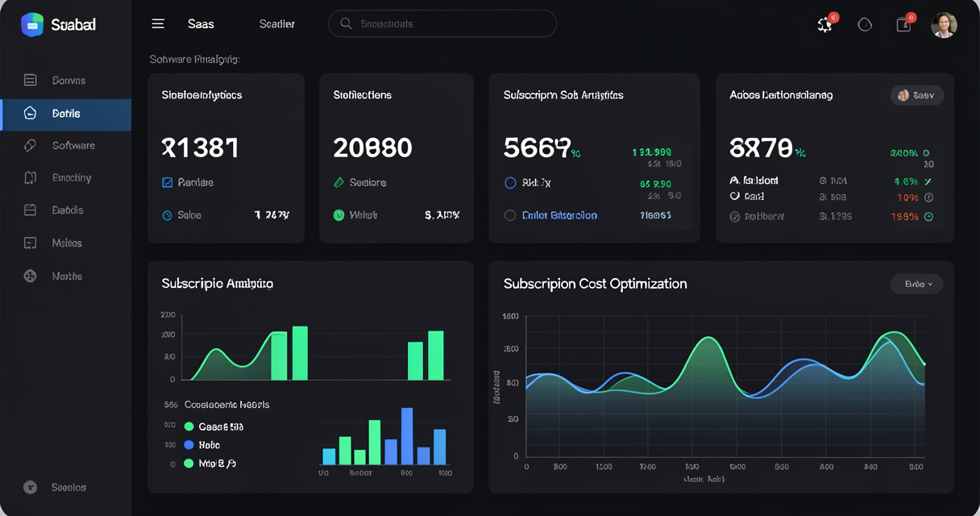Click the tag icon beside Software

point(31,145)
